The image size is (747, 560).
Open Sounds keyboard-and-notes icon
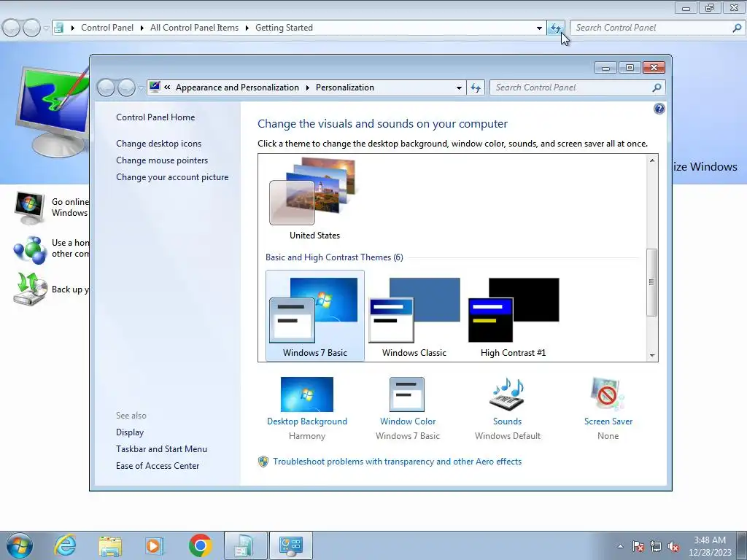pos(507,394)
